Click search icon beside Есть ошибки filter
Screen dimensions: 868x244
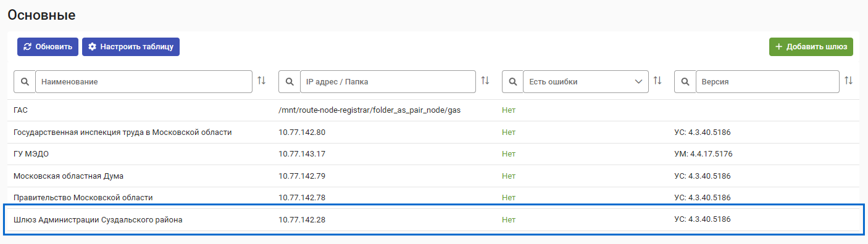pyautogui.click(x=512, y=81)
